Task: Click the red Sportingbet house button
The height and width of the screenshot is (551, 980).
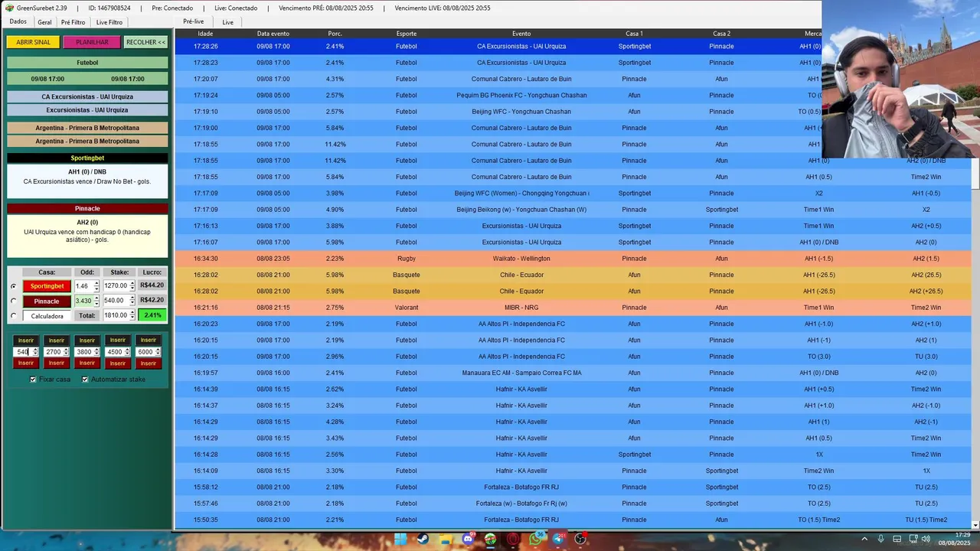Action: pyautogui.click(x=47, y=286)
